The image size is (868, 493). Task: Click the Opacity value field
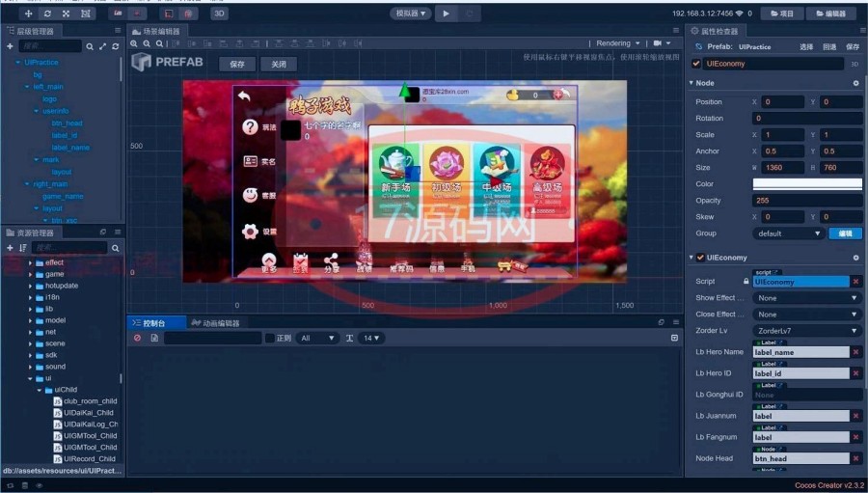pyautogui.click(x=807, y=201)
